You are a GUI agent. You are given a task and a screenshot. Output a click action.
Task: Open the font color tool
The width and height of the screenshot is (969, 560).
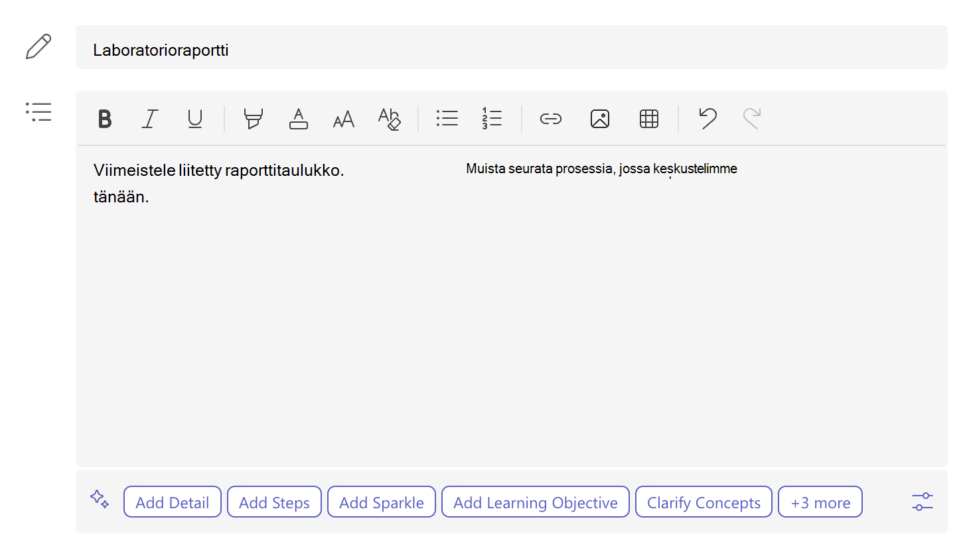point(299,119)
